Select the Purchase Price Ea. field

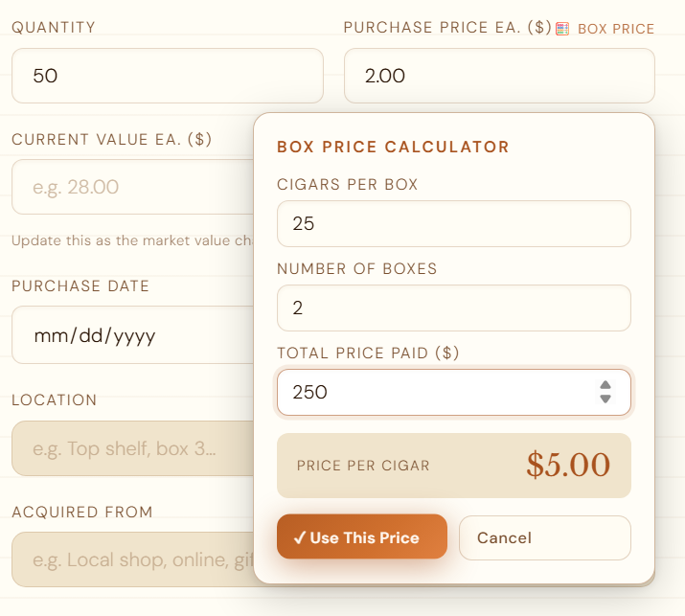coord(498,76)
